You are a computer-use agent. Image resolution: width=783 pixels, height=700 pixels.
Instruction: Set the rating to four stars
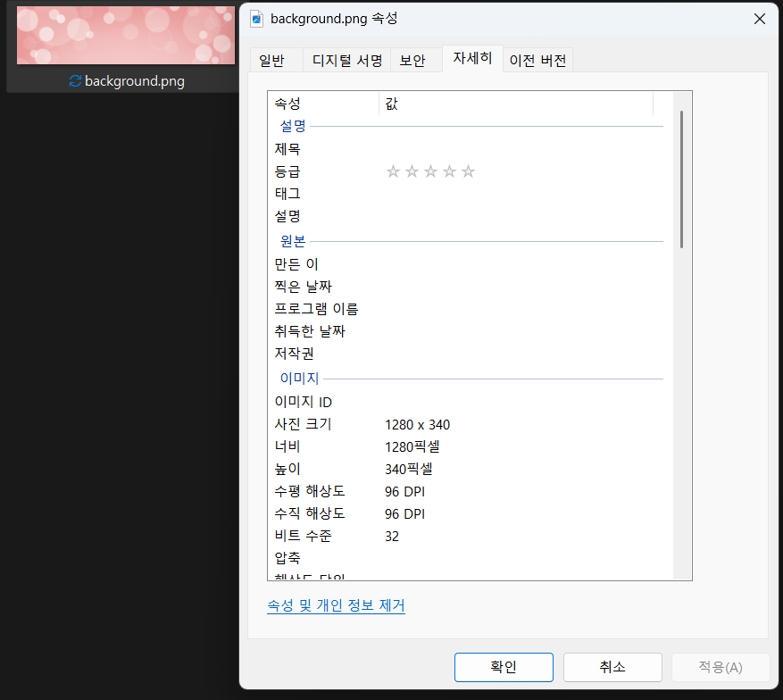click(x=449, y=171)
